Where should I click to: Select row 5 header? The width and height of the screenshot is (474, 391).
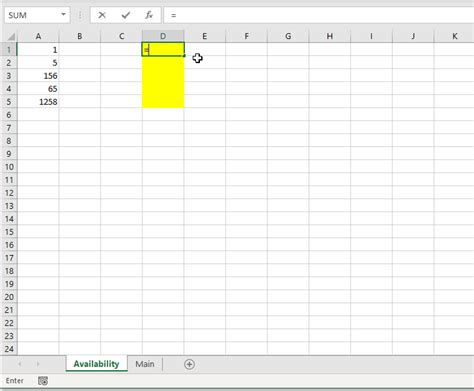tap(9, 102)
